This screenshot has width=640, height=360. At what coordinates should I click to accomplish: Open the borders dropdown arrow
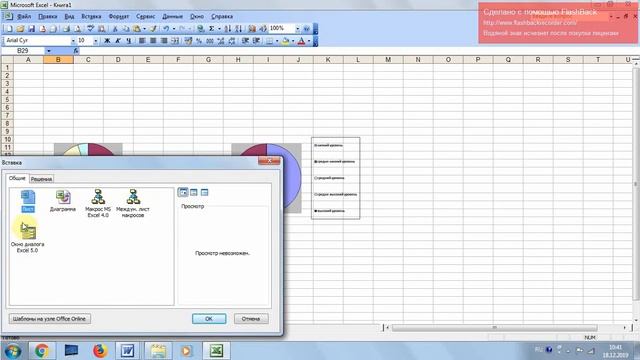(277, 41)
